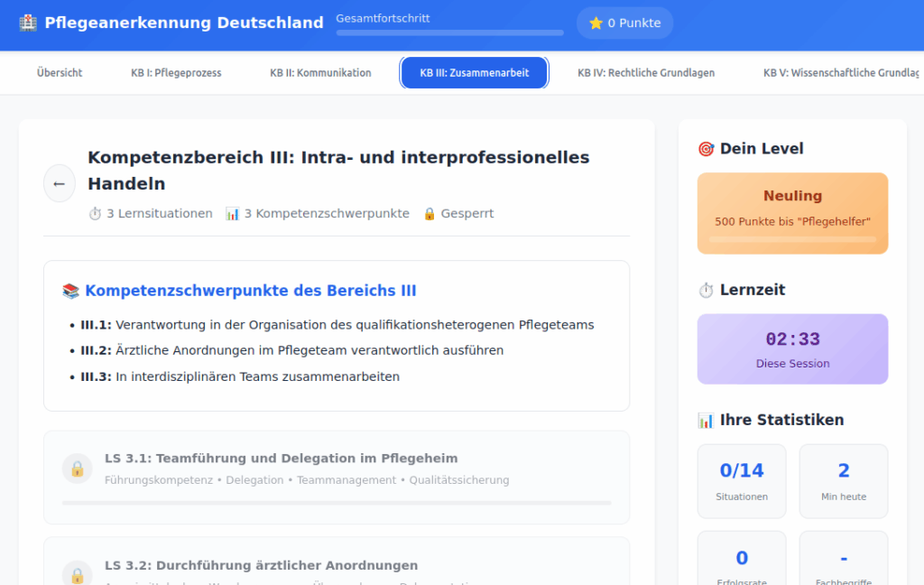Click the lock icon next to Gesperrt
The width and height of the screenshot is (924, 585).
[430, 214]
